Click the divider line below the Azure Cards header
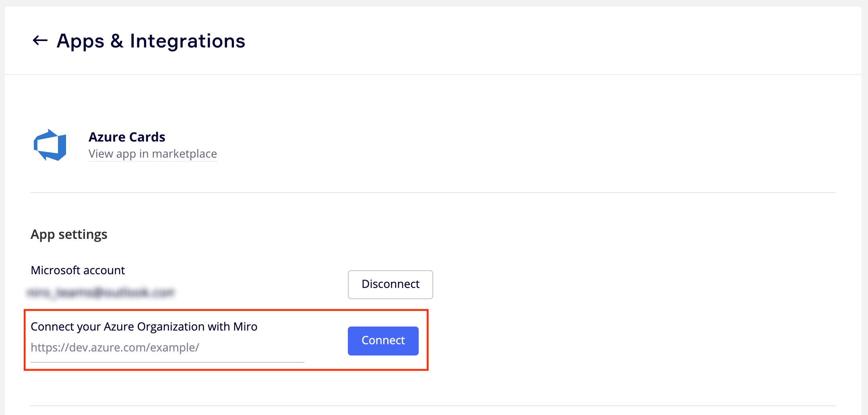 (x=433, y=193)
